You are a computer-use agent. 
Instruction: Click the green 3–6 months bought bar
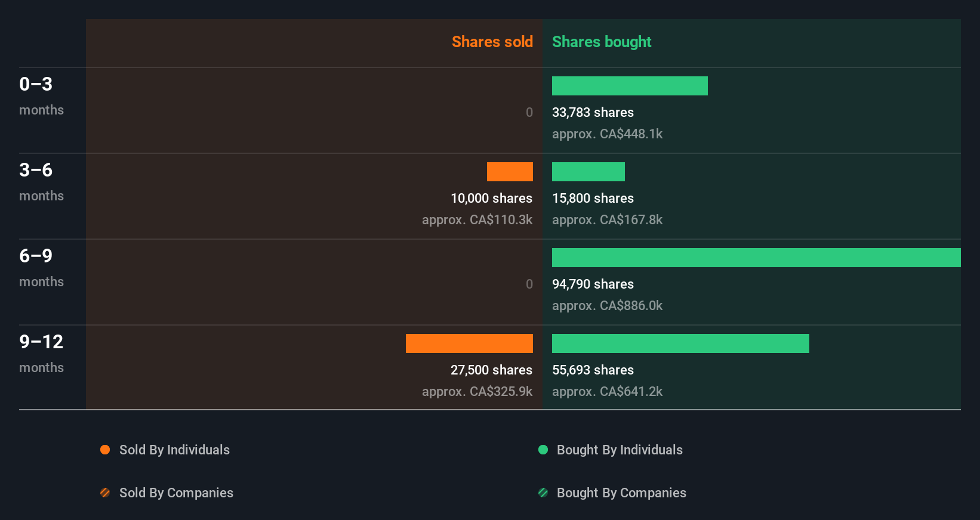point(588,172)
